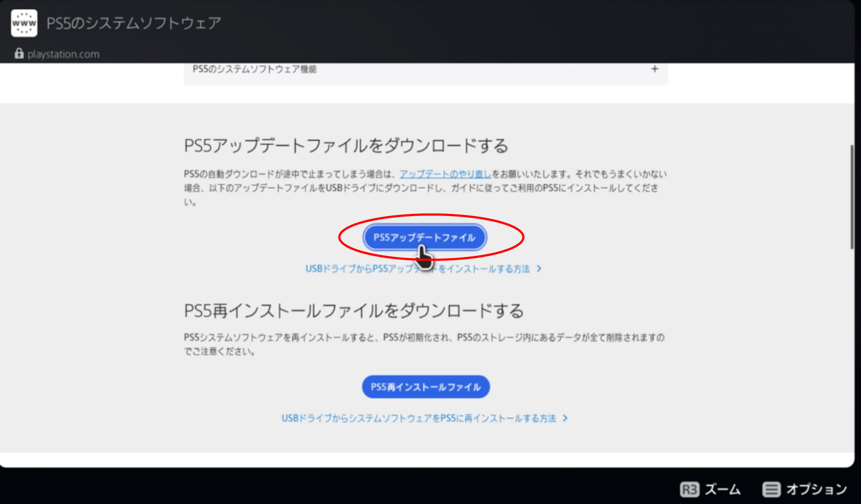Open the アップデートのやり直し link
861x504 pixels.
tap(445, 174)
